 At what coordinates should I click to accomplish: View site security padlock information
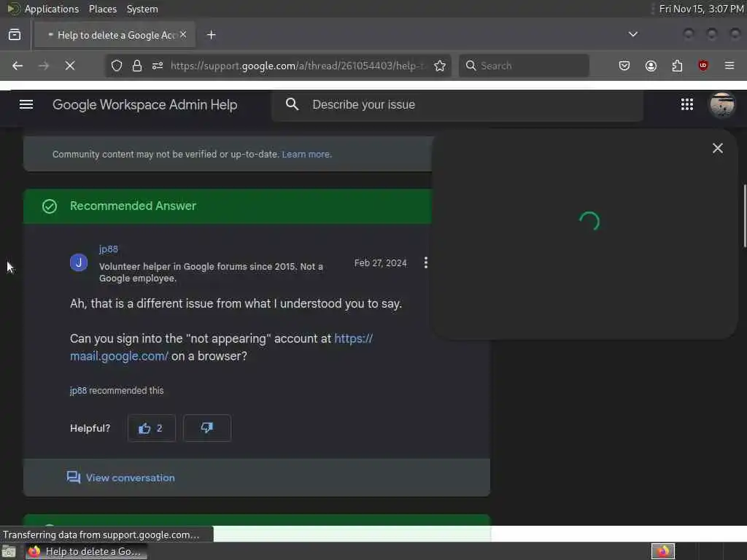[137, 66]
